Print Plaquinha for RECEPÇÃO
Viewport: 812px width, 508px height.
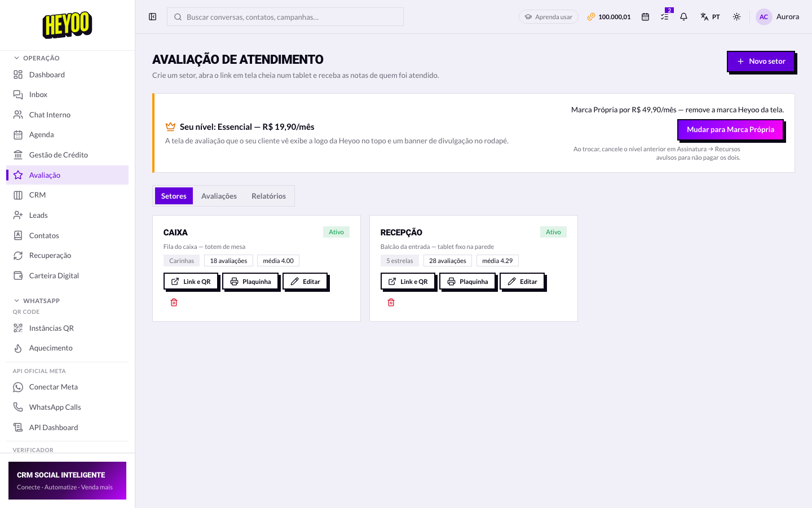(467, 281)
